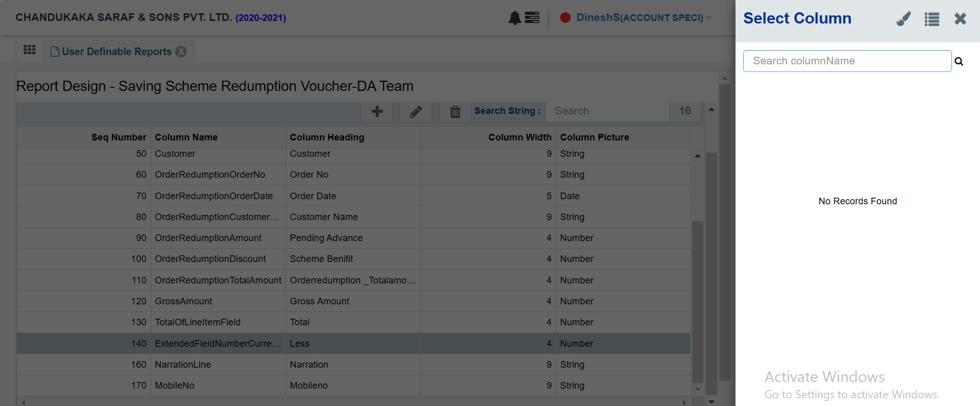Open the notifications bell icon

[x=514, y=18]
